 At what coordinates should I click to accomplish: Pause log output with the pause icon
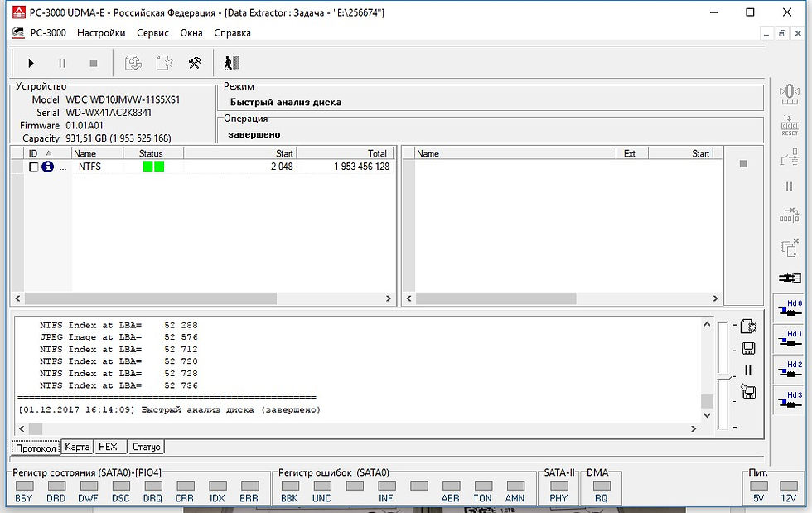747,370
